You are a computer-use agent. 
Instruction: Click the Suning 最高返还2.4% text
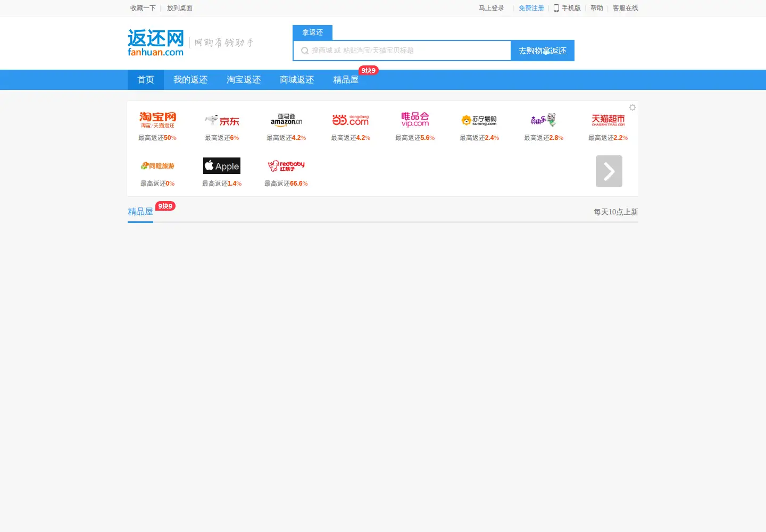point(479,138)
